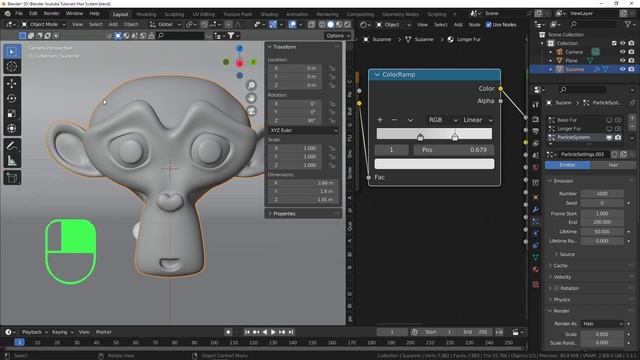Select the Emitter particle type button

(567, 165)
